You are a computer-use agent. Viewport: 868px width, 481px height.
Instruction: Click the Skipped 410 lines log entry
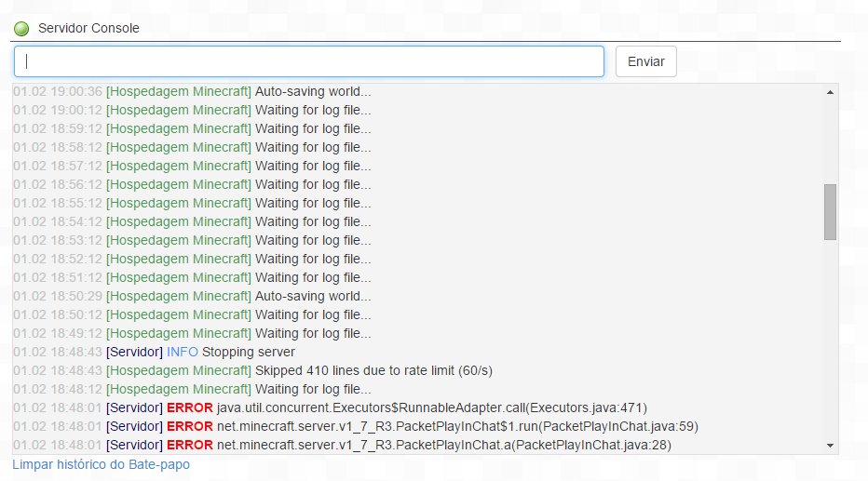point(253,371)
